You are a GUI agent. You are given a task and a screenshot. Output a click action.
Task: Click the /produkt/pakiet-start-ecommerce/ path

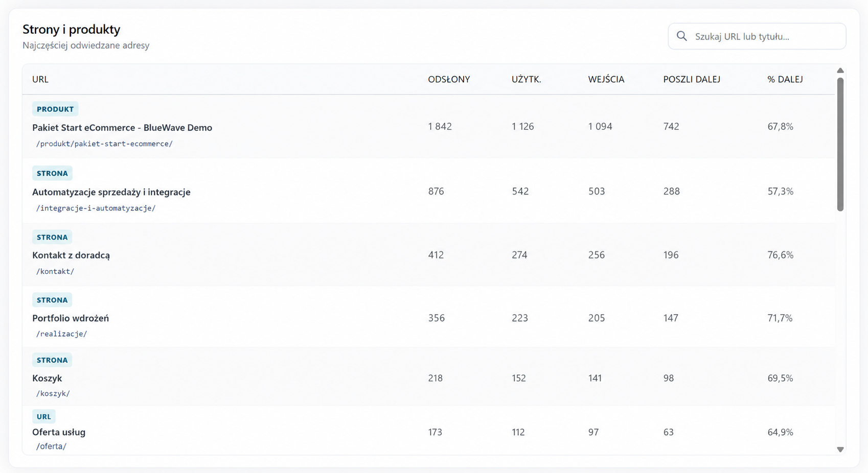[104, 144]
